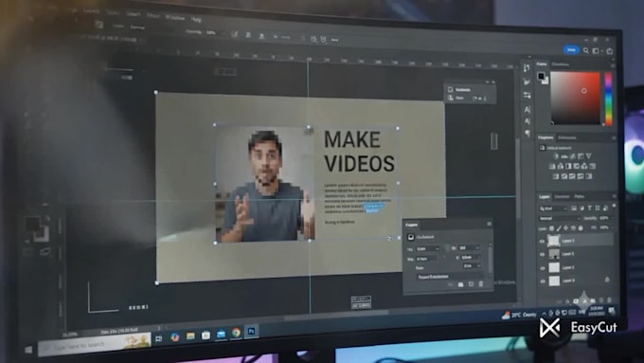The height and width of the screenshot is (363, 644).
Task: Turn layer filtering on or off switch
Action: [x=614, y=205]
